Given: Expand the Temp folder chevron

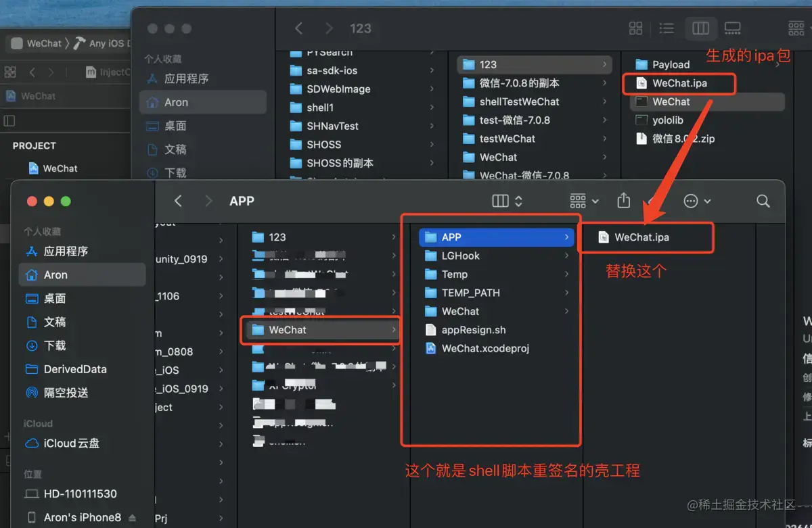Looking at the screenshot, I should [566, 274].
